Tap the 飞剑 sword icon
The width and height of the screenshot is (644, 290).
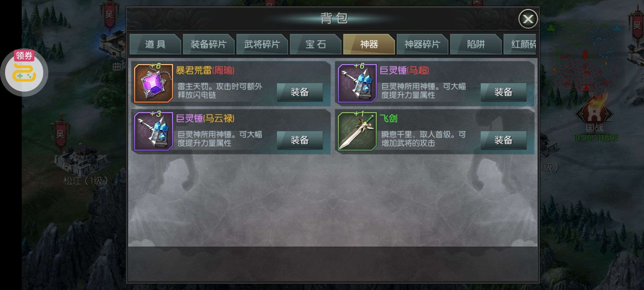click(357, 131)
